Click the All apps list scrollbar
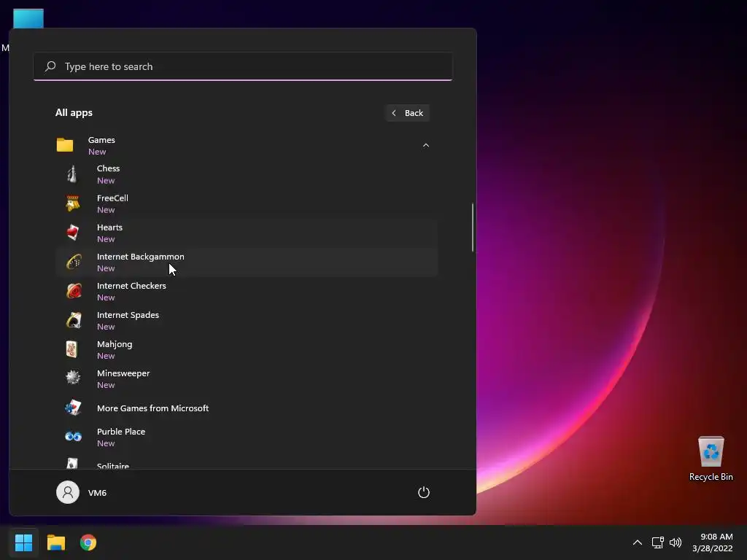Image resolution: width=747 pixels, height=560 pixels. 473,227
